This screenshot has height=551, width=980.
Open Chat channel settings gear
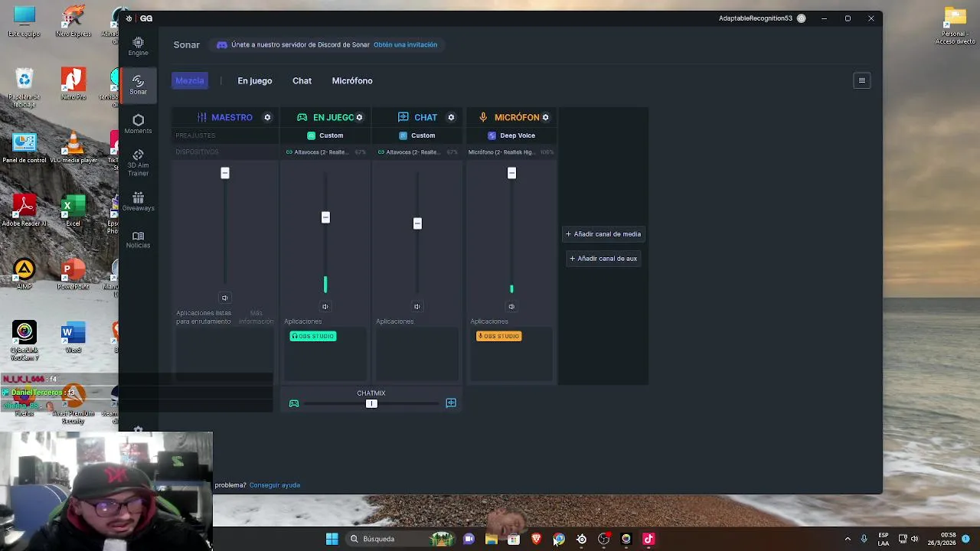[451, 117]
